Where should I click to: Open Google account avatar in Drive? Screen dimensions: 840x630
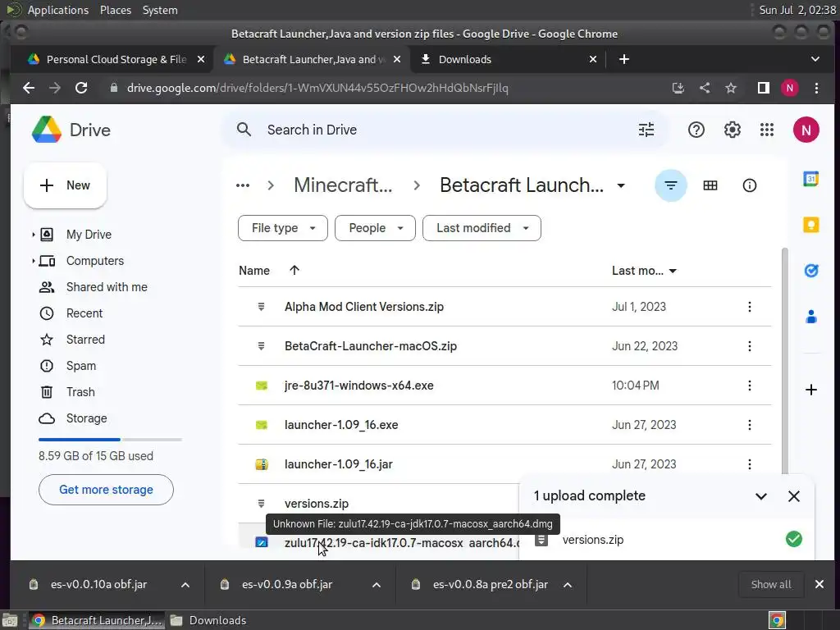806,130
